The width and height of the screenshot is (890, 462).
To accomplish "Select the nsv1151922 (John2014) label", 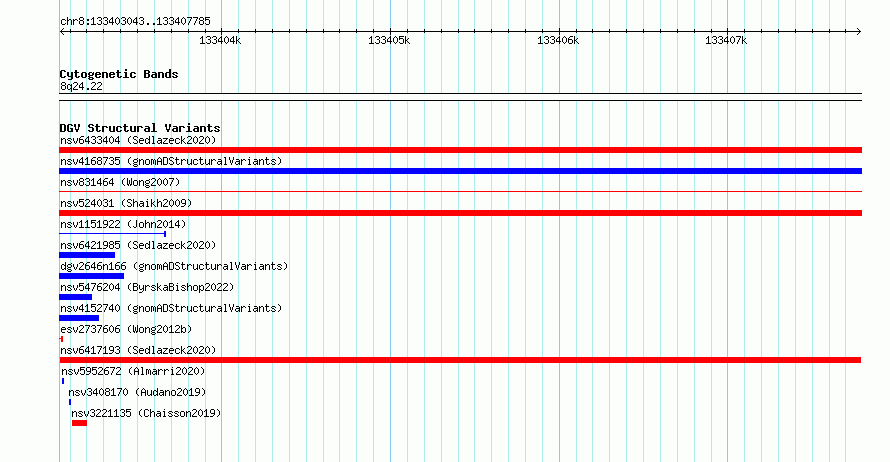I will (x=123, y=224).
